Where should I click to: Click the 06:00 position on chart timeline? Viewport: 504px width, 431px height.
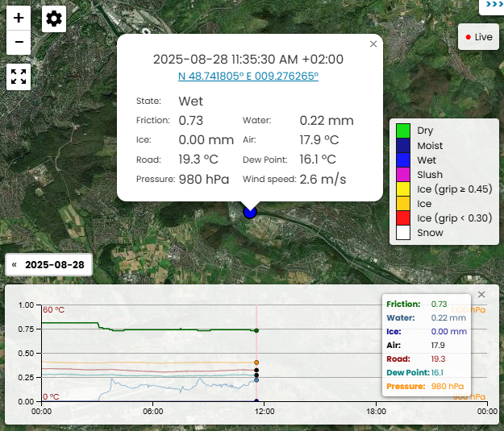[152, 401]
